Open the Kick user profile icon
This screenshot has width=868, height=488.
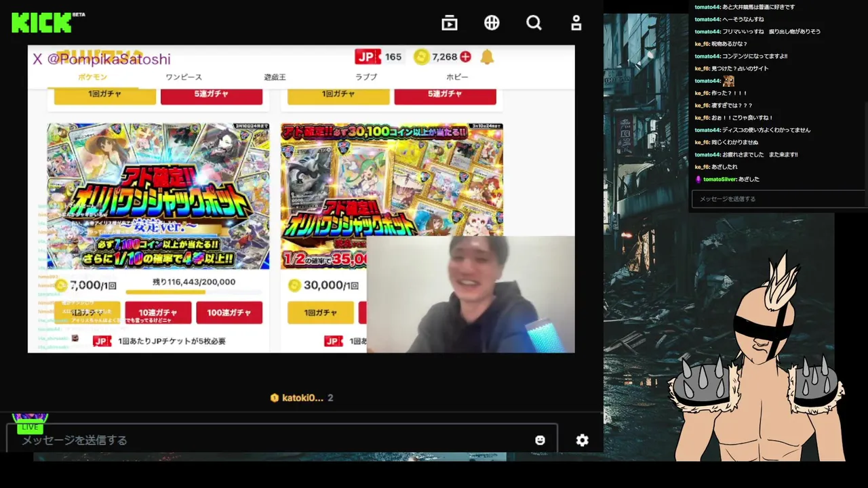576,23
